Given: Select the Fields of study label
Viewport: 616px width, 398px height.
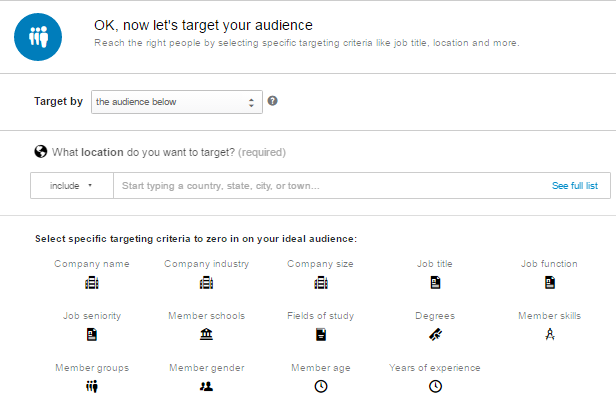Looking at the screenshot, I should tap(321, 316).
